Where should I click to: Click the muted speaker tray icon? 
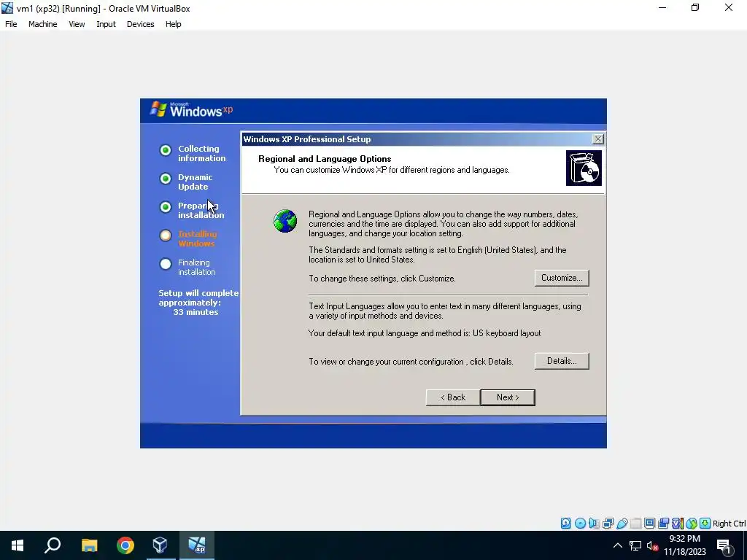point(652,546)
